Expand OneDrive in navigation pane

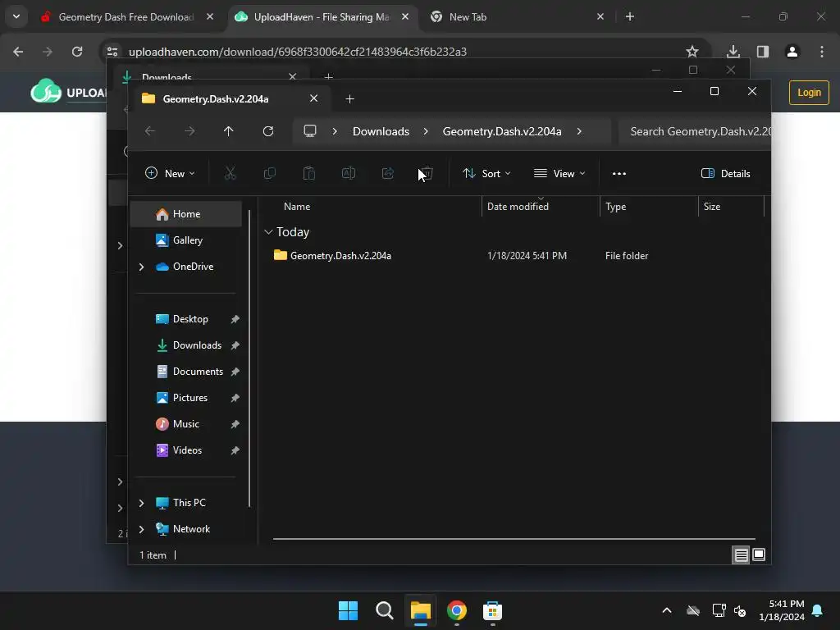click(141, 267)
